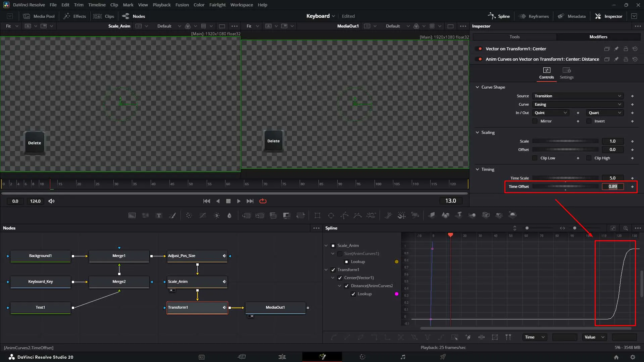
Task: Add a Paint node from the toolbar
Action: click(172, 215)
